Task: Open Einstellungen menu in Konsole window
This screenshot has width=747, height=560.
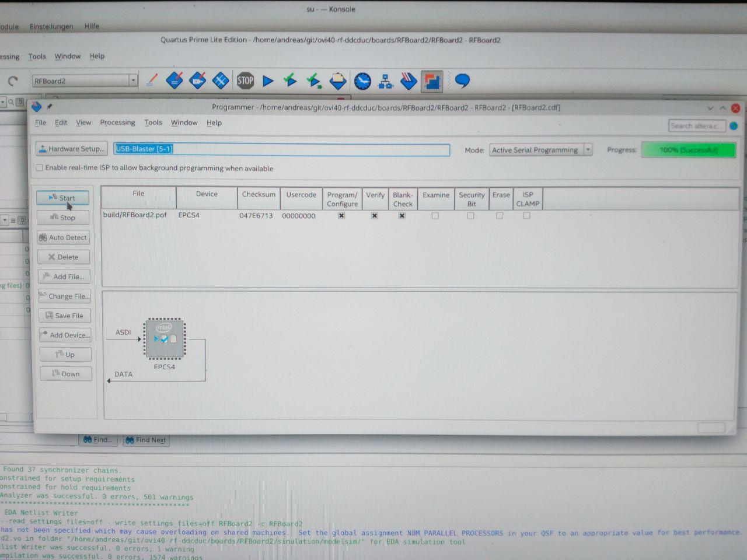Action: click(51, 27)
